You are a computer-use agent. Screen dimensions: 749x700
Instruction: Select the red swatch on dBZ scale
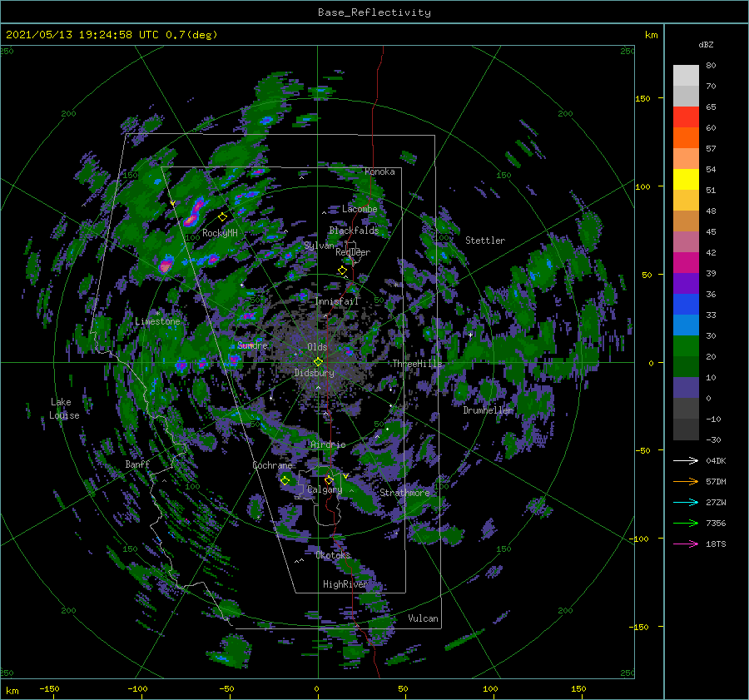point(686,117)
